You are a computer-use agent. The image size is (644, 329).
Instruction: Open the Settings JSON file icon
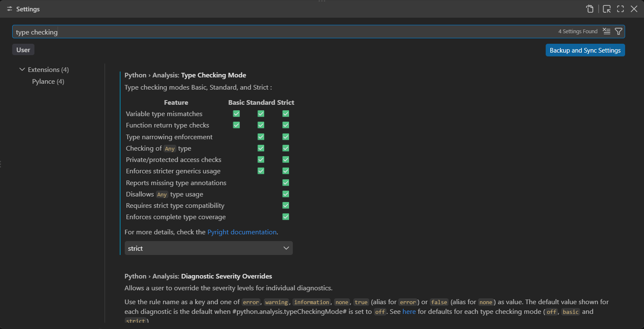tap(590, 9)
